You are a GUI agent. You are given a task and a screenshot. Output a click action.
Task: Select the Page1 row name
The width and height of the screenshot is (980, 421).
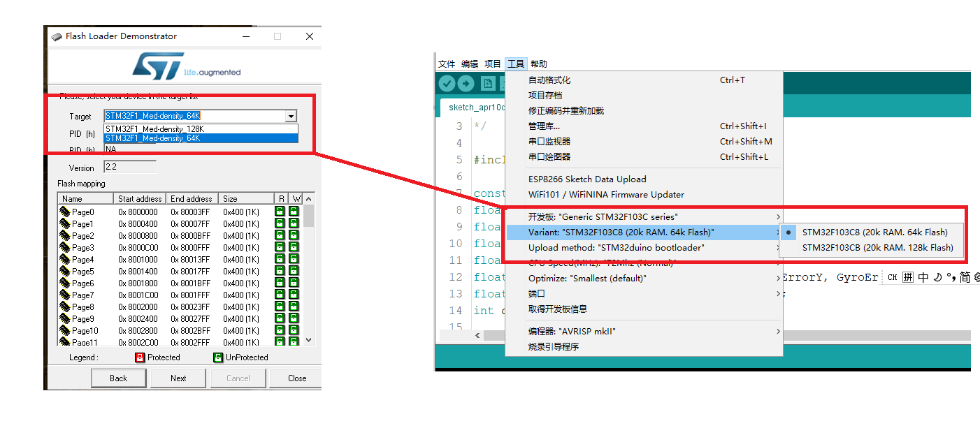(x=82, y=223)
